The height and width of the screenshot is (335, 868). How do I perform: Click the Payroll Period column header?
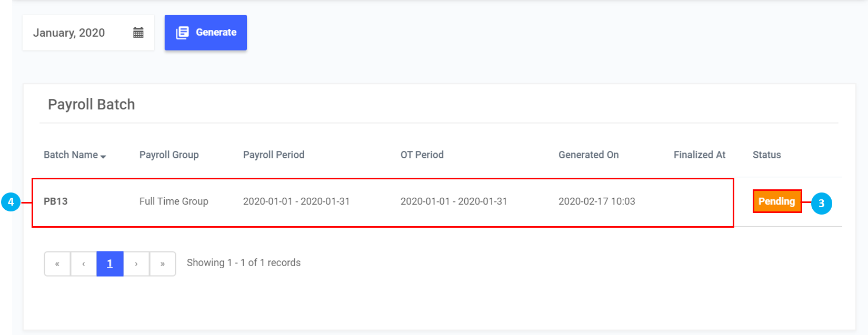pyautogui.click(x=274, y=155)
